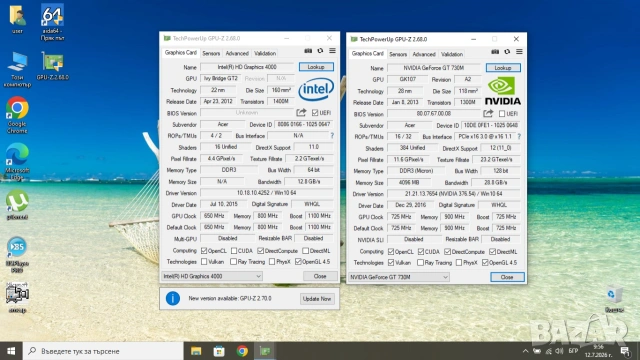640x360 pixels.
Task: Open Windows Start menu
Action: tap(11, 351)
